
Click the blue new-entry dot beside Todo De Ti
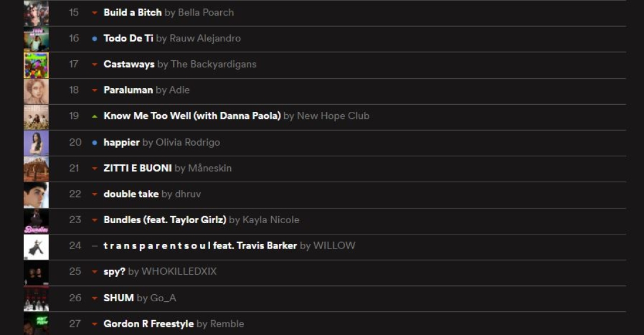click(95, 38)
